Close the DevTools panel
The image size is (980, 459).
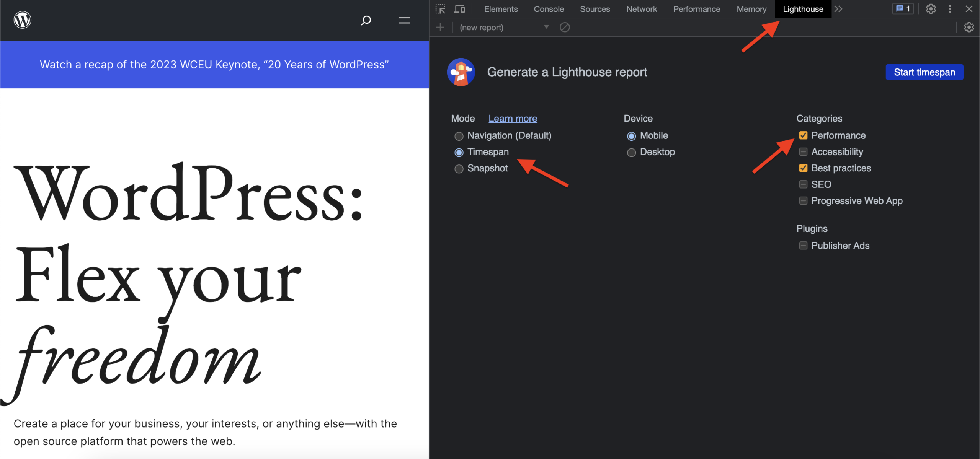click(x=969, y=9)
